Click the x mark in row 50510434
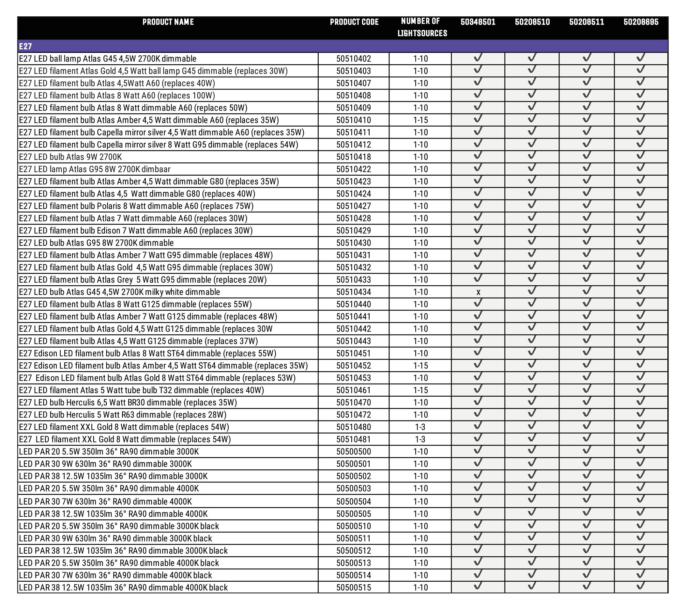 (478, 292)
